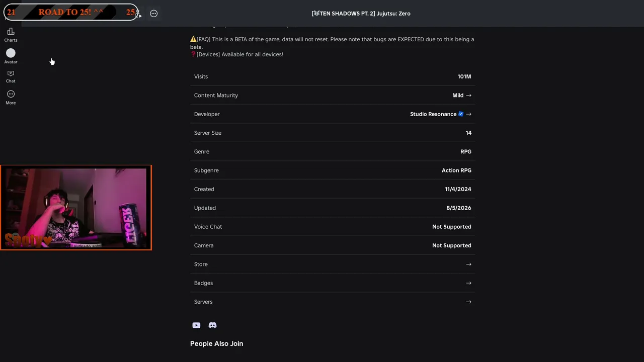Click the Genre value RPG
644x362 pixels.
(x=466, y=152)
